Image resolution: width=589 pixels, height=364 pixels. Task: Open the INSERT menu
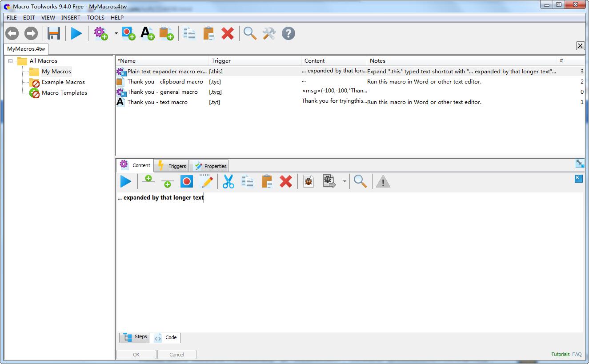pyautogui.click(x=71, y=17)
